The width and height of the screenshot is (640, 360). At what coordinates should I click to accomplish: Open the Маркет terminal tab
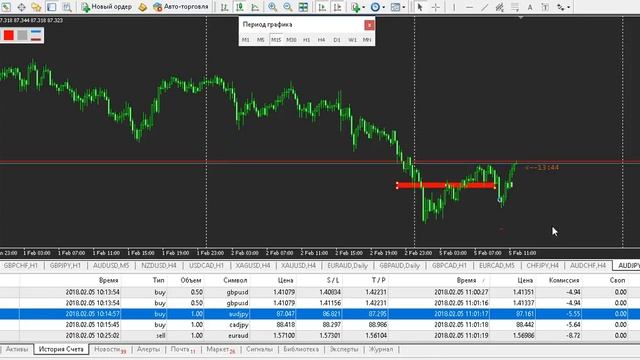(x=221, y=349)
